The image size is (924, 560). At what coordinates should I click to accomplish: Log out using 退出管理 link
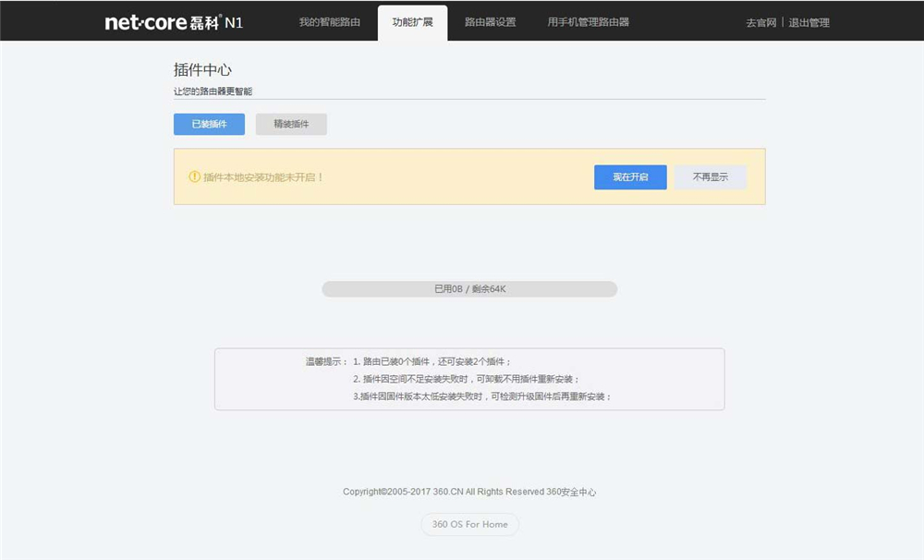tap(810, 22)
